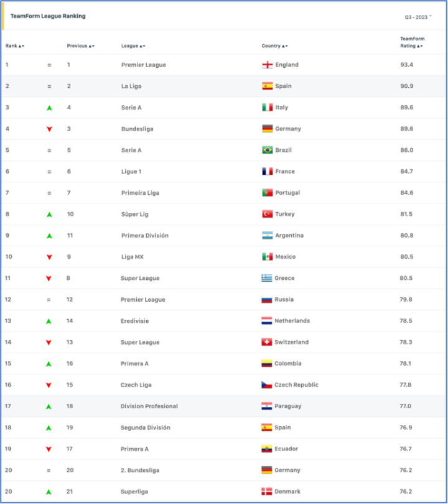
Task: Click the Denmark flag icon
Action: 268,492
